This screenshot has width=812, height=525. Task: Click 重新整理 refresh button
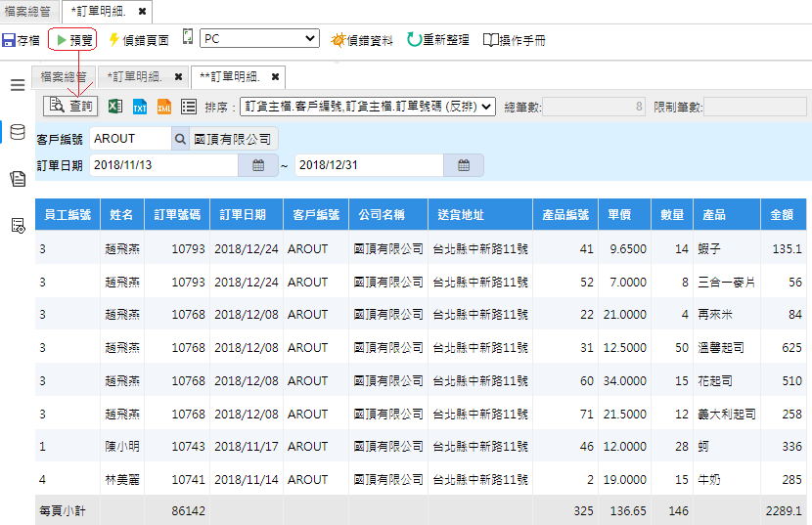438,40
